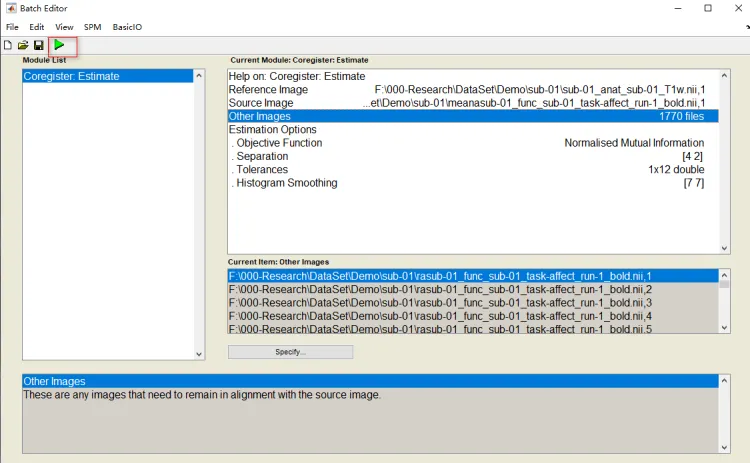Click help panel scroll up arrow
750x463 pixels.
(x=724, y=381)
